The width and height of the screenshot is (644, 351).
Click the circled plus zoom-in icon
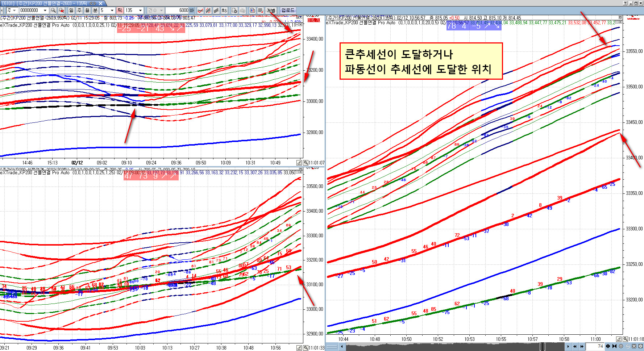tap(621, 346)
